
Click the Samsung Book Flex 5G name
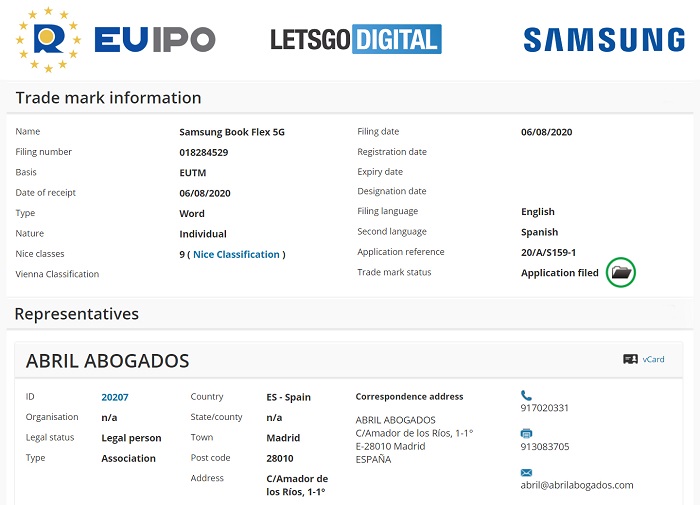click(232, 132)
